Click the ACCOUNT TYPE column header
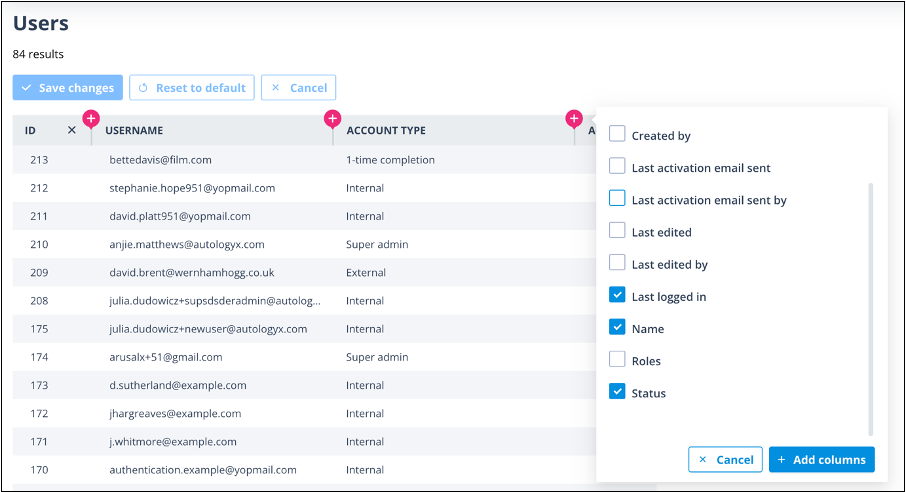Screen dimensions: 906x492 click(x=386, y=131)
